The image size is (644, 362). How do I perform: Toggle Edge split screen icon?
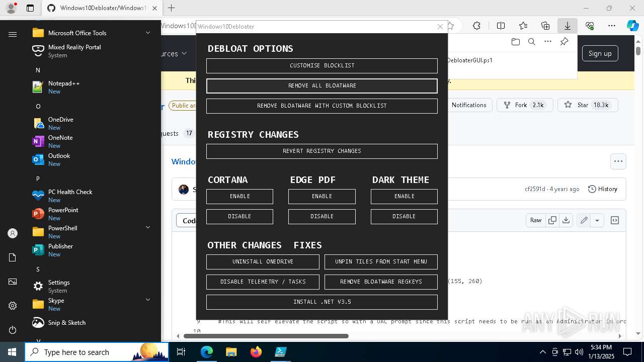501,26
